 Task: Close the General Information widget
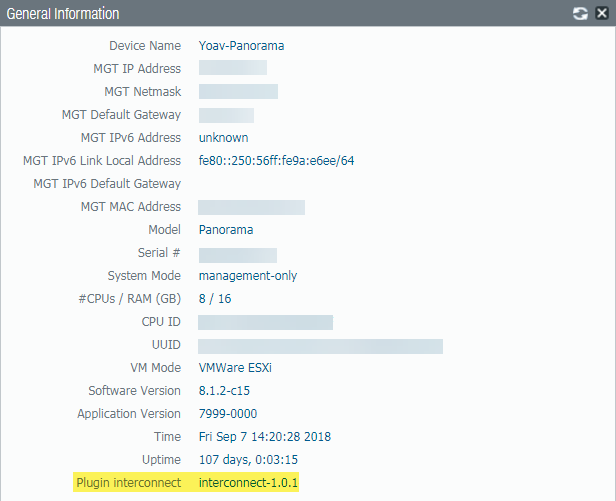600,14
